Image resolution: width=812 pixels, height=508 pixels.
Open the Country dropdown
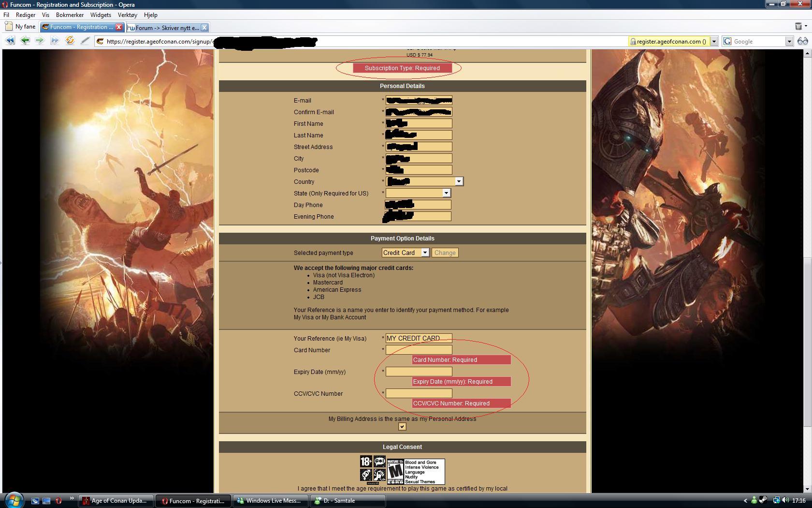pos(459,181)
